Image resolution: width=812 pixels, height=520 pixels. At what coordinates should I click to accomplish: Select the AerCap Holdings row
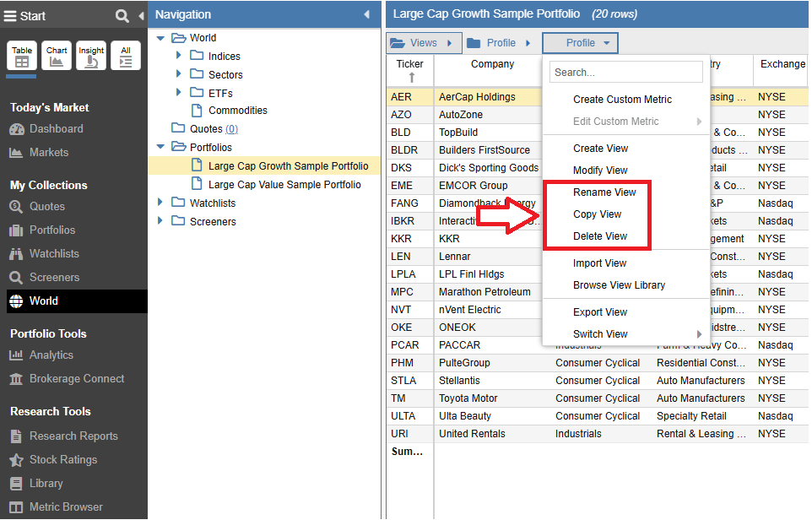pos(597,97)
